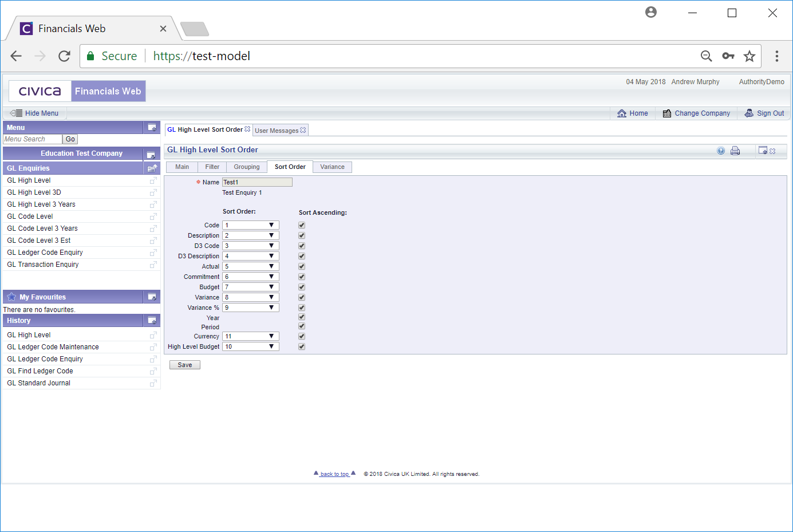Open GL Transaction Enquiry in new window icon
This screenshot has height=532, width=793.
[153, 265]
